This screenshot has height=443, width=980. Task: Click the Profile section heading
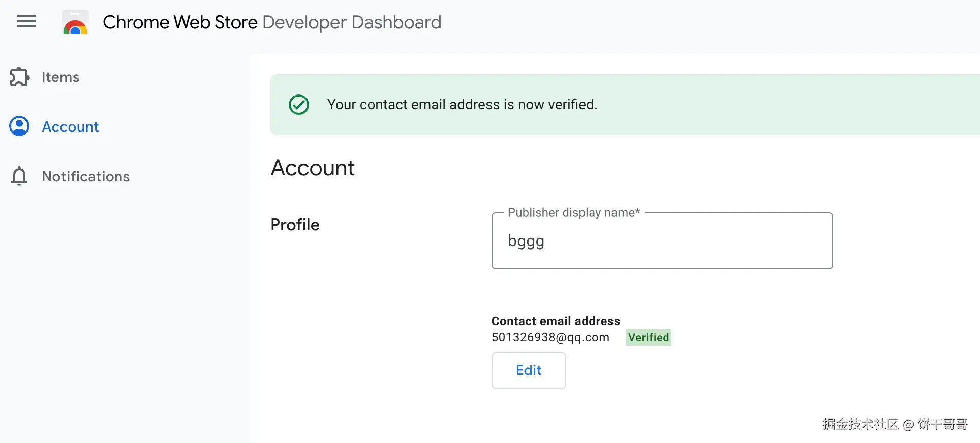pos(295,225)
